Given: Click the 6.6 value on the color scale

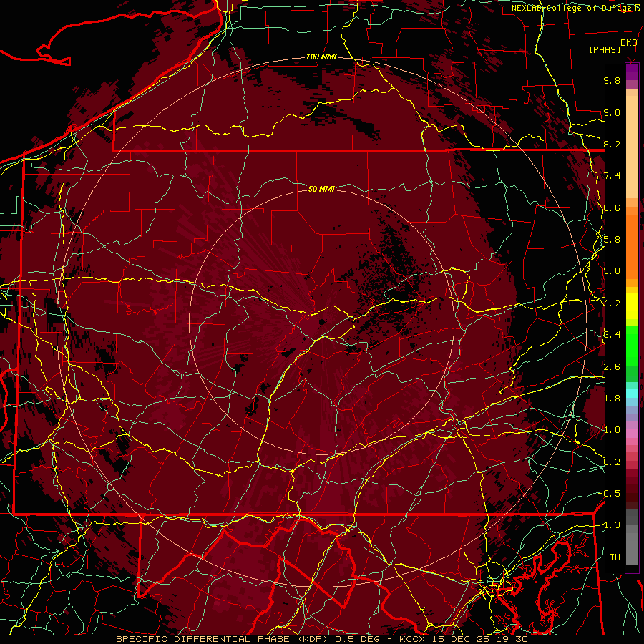Looking at the screenshot, I should click(612, 208).
